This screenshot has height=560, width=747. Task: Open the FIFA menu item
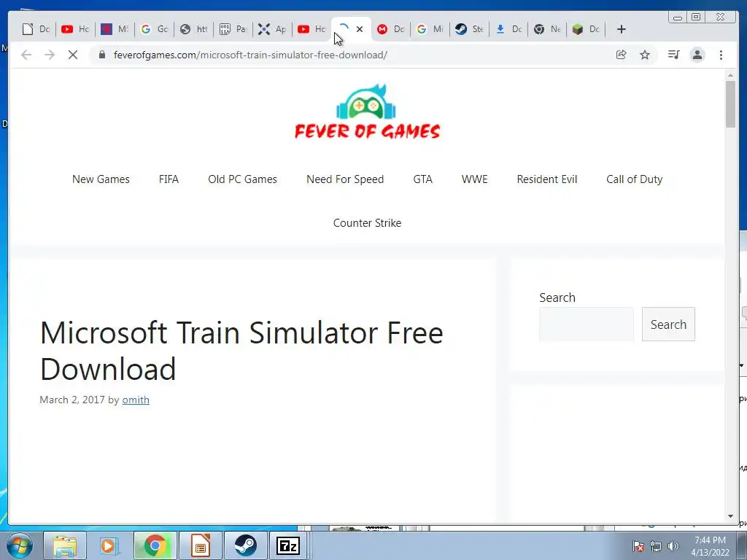[x=169, y=179]
